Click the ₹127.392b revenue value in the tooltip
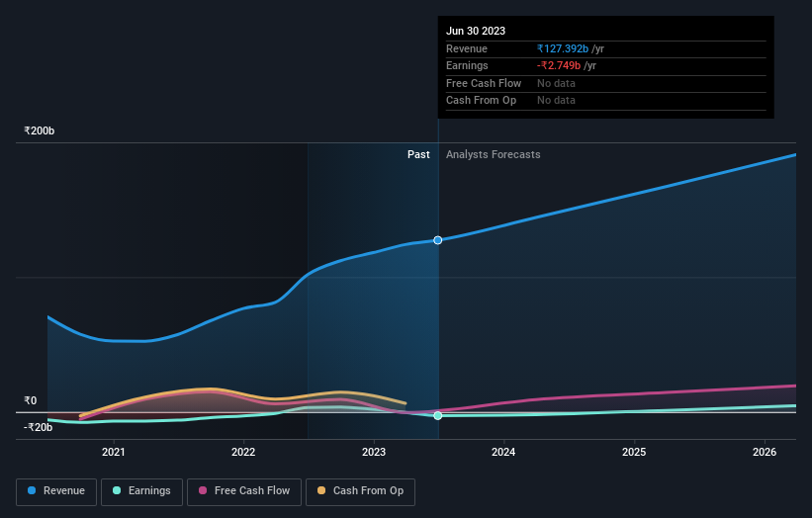The width and height of the screenshot is (812, 518). point(563,48)
